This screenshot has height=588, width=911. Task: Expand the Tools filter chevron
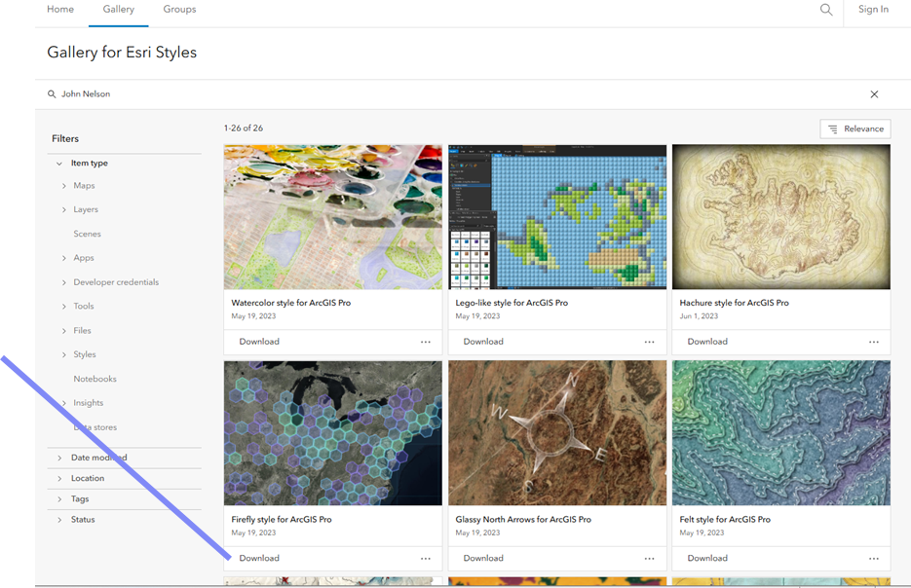coord(64,306)
